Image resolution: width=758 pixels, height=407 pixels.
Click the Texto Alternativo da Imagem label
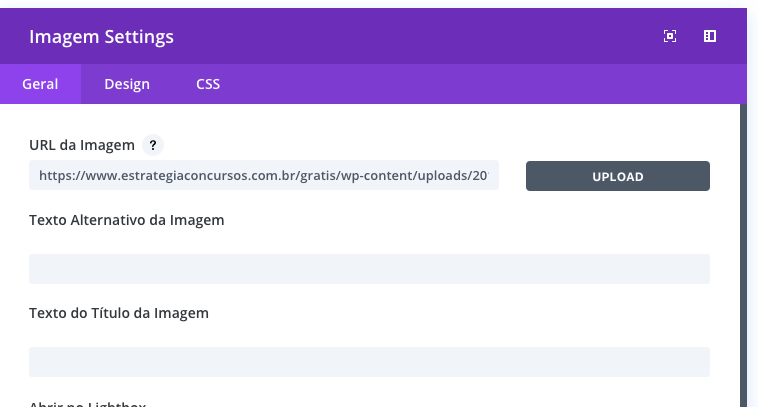[x=127, y=220]
